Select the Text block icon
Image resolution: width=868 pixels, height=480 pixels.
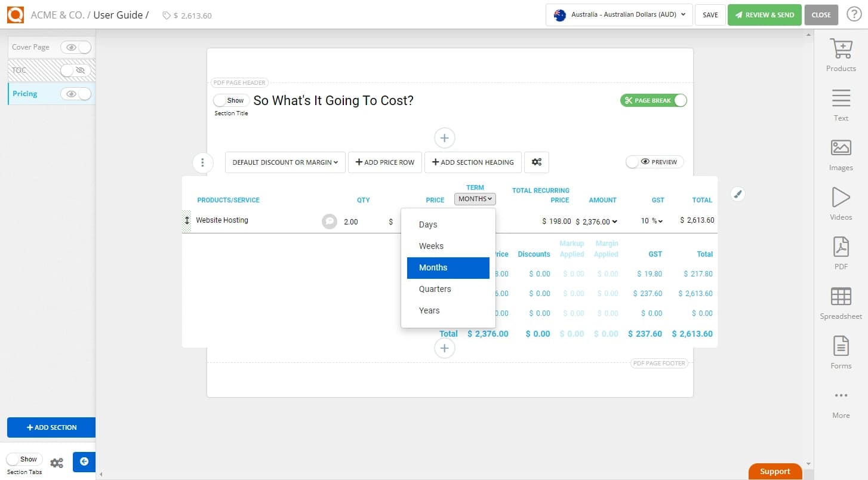click(x=841, y=103)
